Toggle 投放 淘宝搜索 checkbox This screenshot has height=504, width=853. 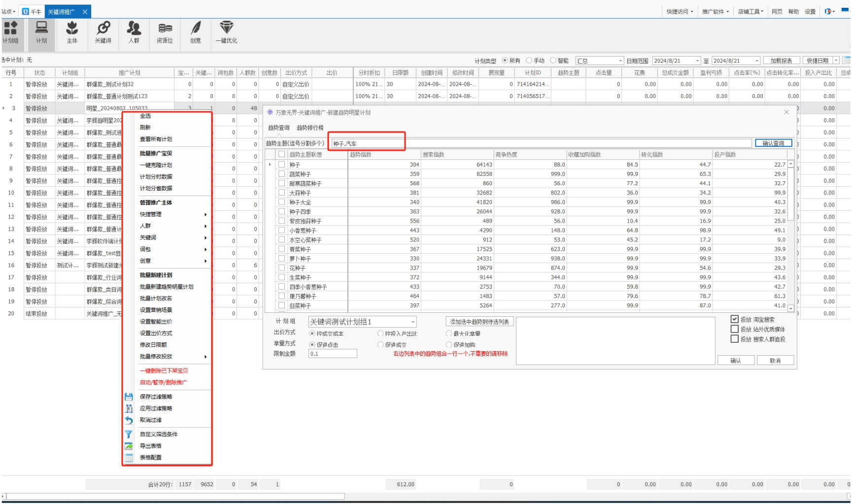(734, 319)
